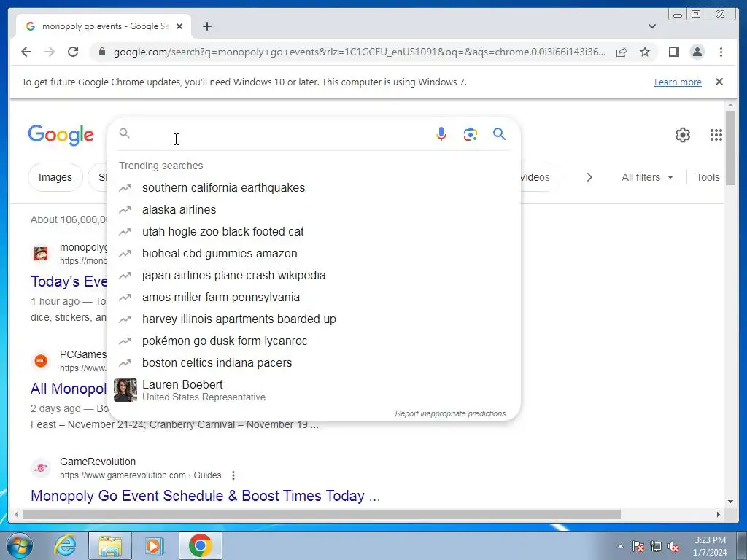Open Windows Explorer from taskbar
Image resolution: width=747 pixels, height=560 pixels.
click(110, 545)
